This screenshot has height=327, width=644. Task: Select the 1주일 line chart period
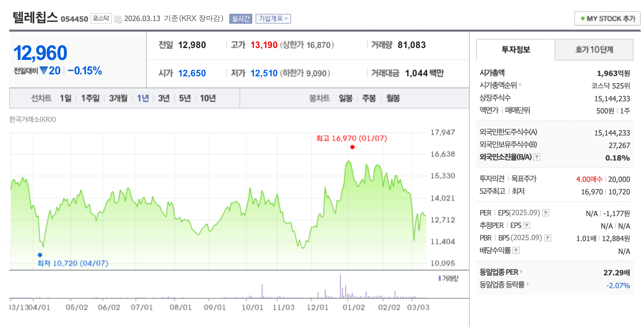click(x=90, y=98)
